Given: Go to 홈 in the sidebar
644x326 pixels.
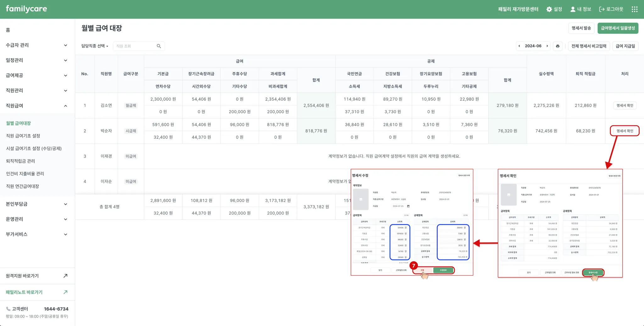Looking at the screenshot, I should (x=8, y=30).
